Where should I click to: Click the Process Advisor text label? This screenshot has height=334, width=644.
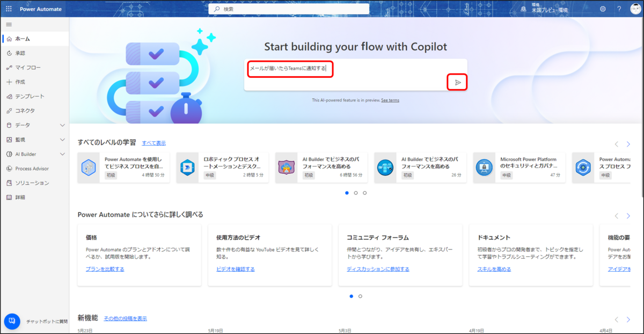[32, 169]
